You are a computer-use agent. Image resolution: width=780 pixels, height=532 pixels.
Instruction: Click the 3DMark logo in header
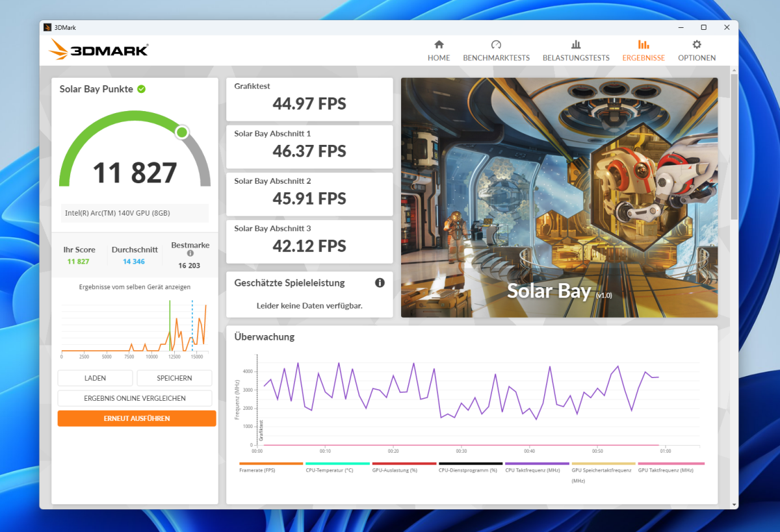pos(99,50)
